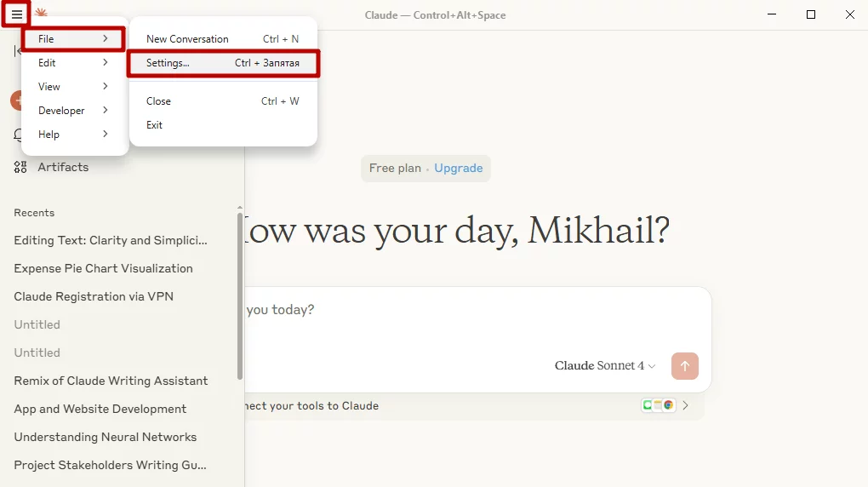Click the Recents section header
The image size is (868, 487).
[34, 213]
